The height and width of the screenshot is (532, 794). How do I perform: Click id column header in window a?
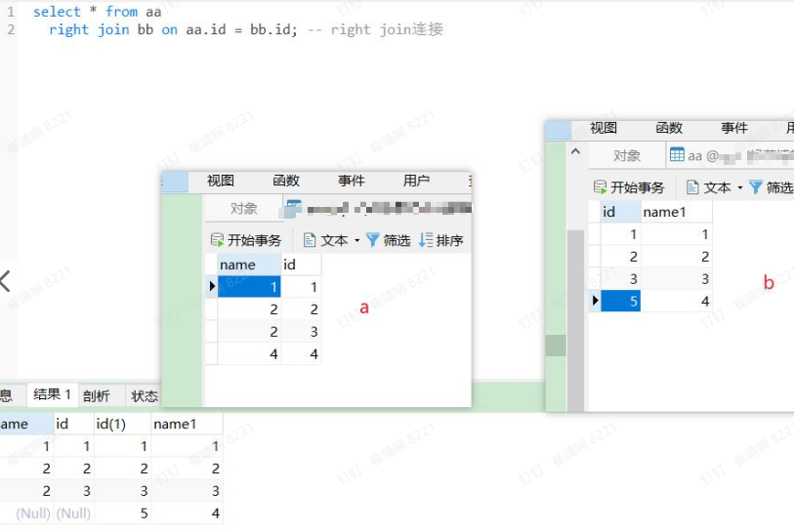coord(302,265)
